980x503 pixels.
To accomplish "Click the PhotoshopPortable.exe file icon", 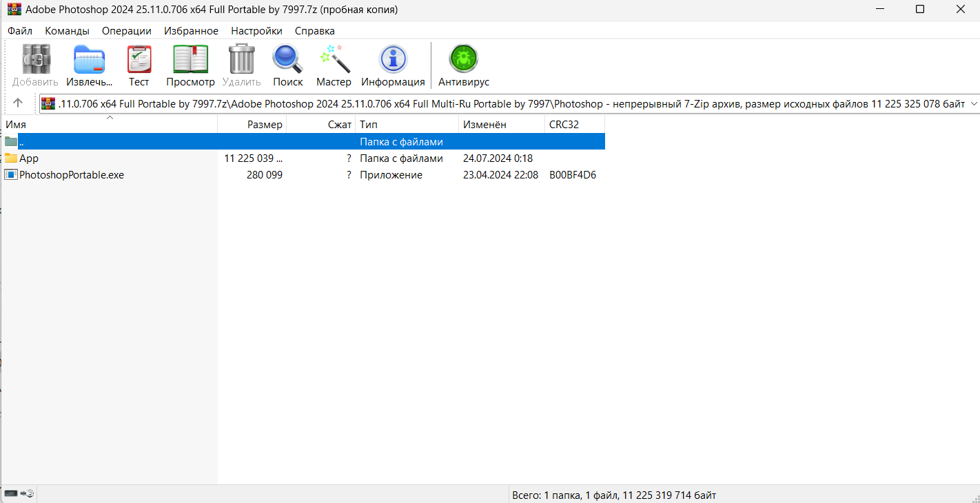I will (x=11, y=175).
